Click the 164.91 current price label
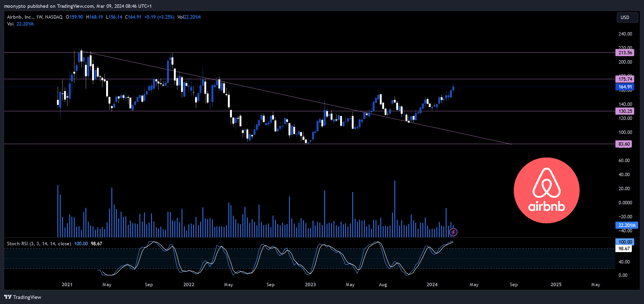The height and width of the screenshot is (304, 644). (625, 87)
